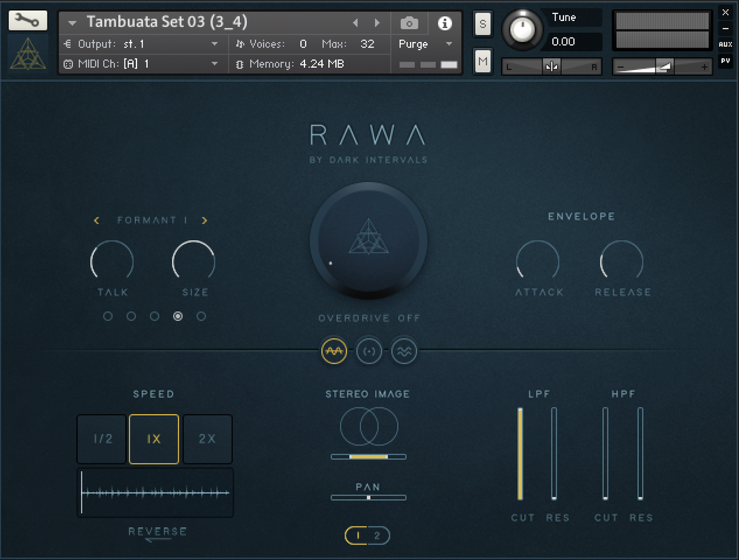Screen dimensions: 739x560
Task: Set speed to 2X
Action: pyautogui.click(x=207, y=440)
